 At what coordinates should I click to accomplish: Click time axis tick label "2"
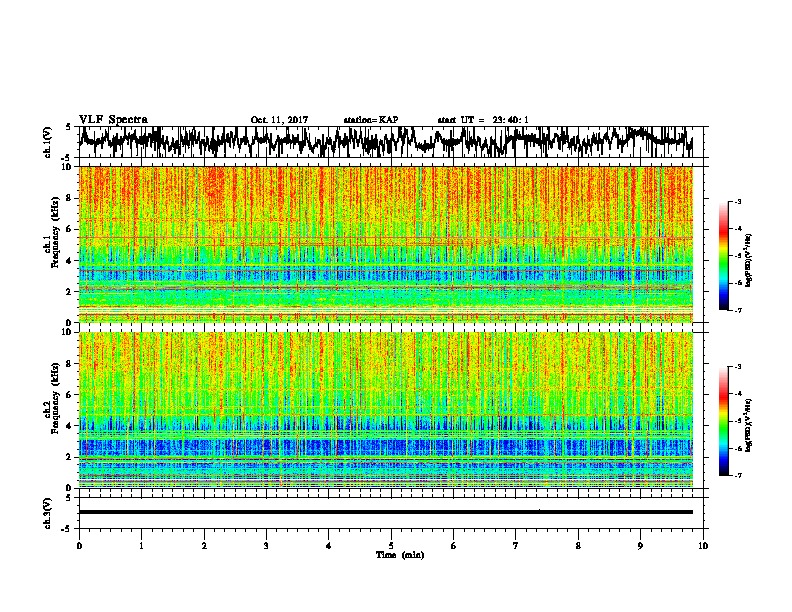(204, 546)
